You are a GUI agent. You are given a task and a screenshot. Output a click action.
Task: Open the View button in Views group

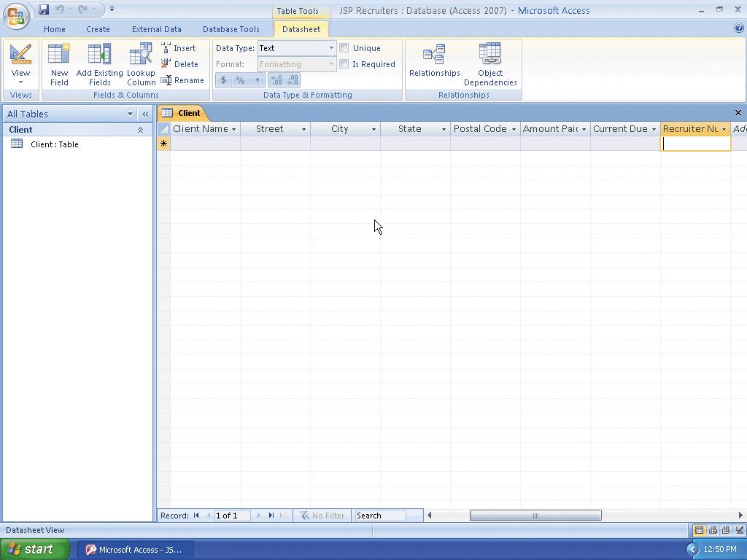point(20,64)
